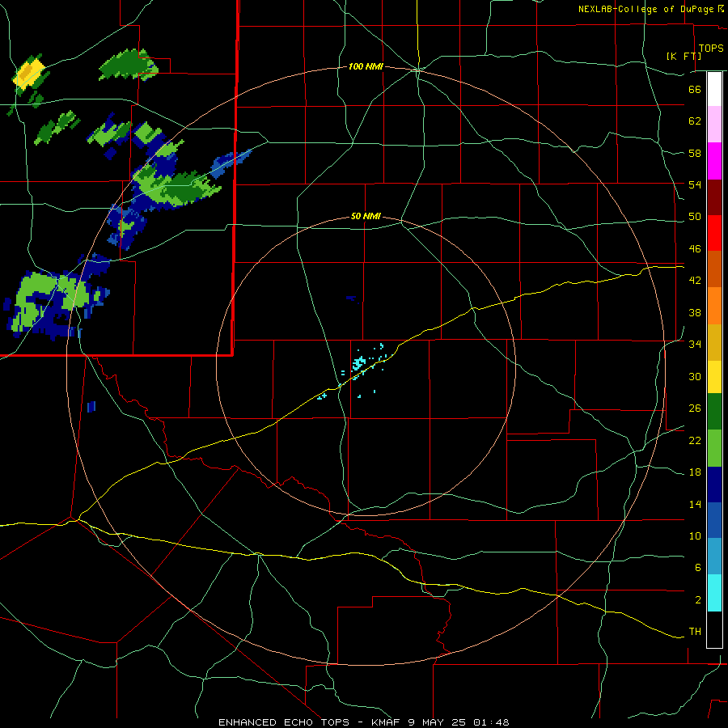Click the yellow radar echo cell
Image resolution: width=728 pixels, height=728 pixels.
pos(29,73)
